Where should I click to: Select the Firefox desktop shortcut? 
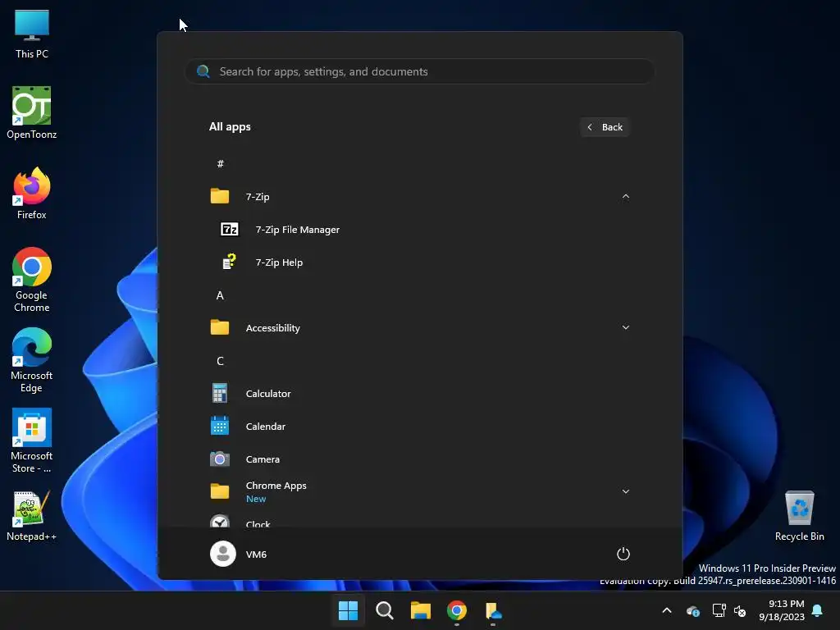(x=32, y=194)
